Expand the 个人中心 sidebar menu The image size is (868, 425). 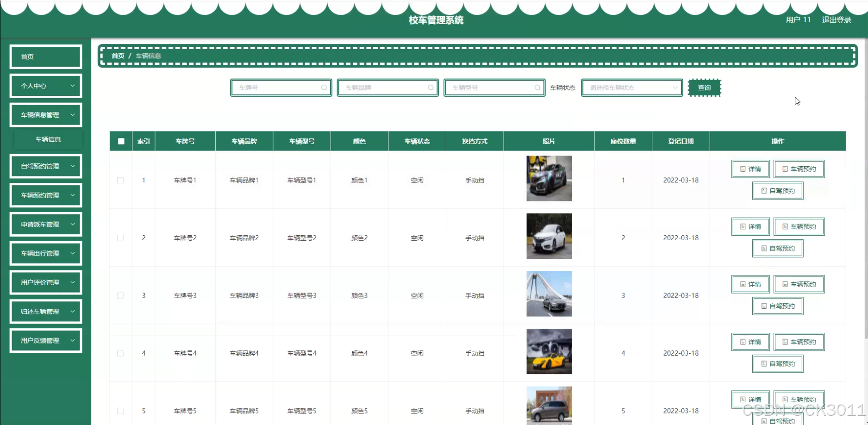click(45, 86)
